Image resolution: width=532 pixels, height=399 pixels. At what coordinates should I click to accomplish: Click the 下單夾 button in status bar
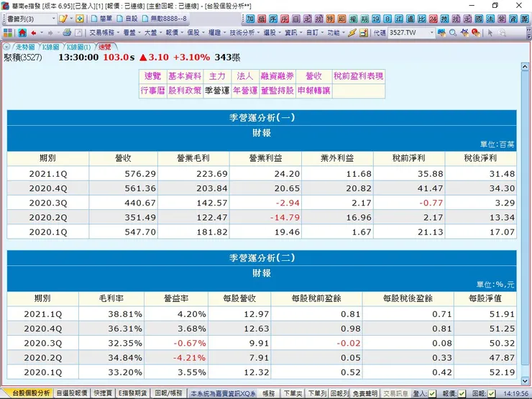click(x=293, y=393)
